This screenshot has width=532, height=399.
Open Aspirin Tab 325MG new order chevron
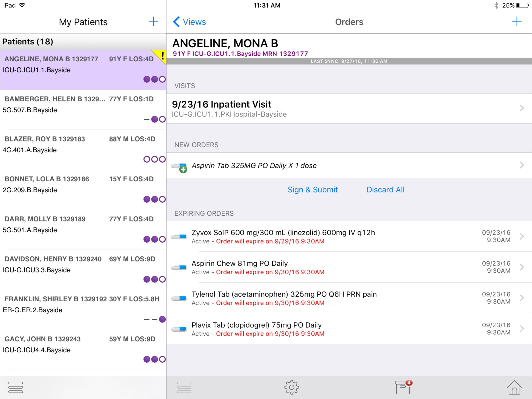(x=522, y=165)
